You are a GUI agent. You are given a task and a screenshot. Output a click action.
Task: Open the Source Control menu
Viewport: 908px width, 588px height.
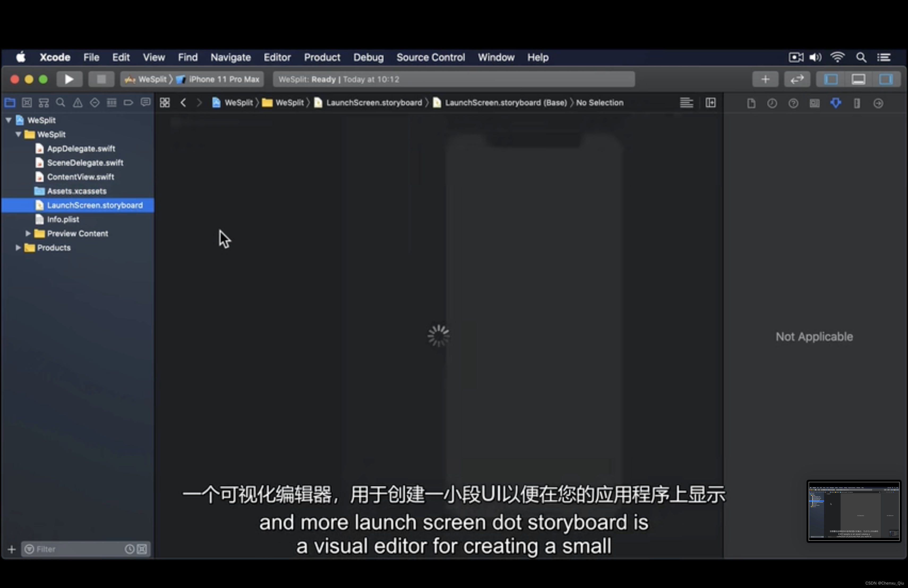click(430, 57)
